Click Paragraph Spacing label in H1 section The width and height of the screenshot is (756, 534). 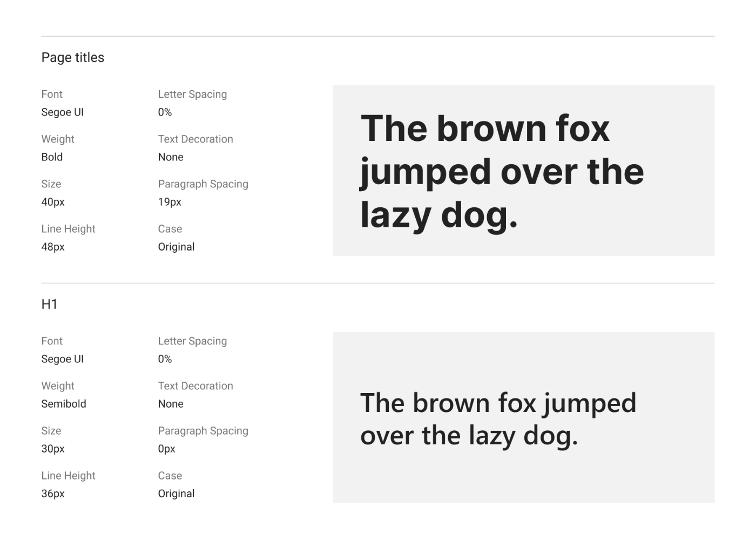203,430
